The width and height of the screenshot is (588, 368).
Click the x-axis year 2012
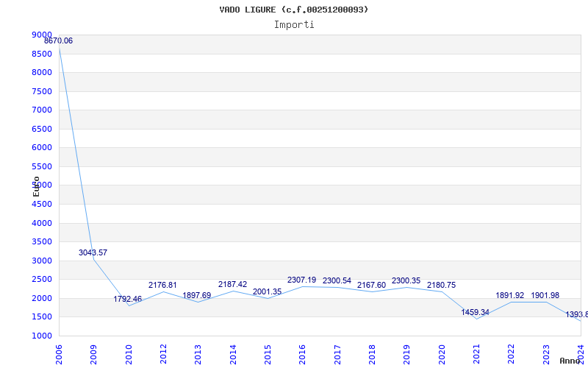pyautogui.click(x=163, y=355)
